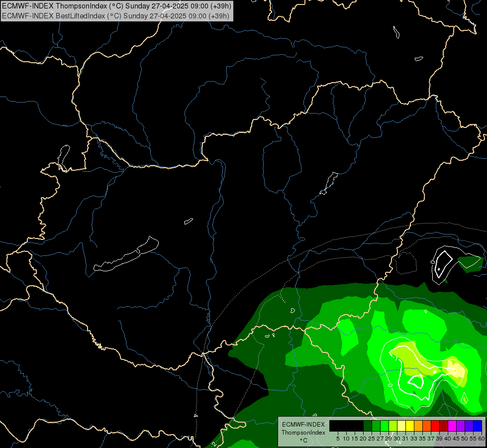Click the BestLiftedIndex title line at top
The image size is (487, 448).
115,16
